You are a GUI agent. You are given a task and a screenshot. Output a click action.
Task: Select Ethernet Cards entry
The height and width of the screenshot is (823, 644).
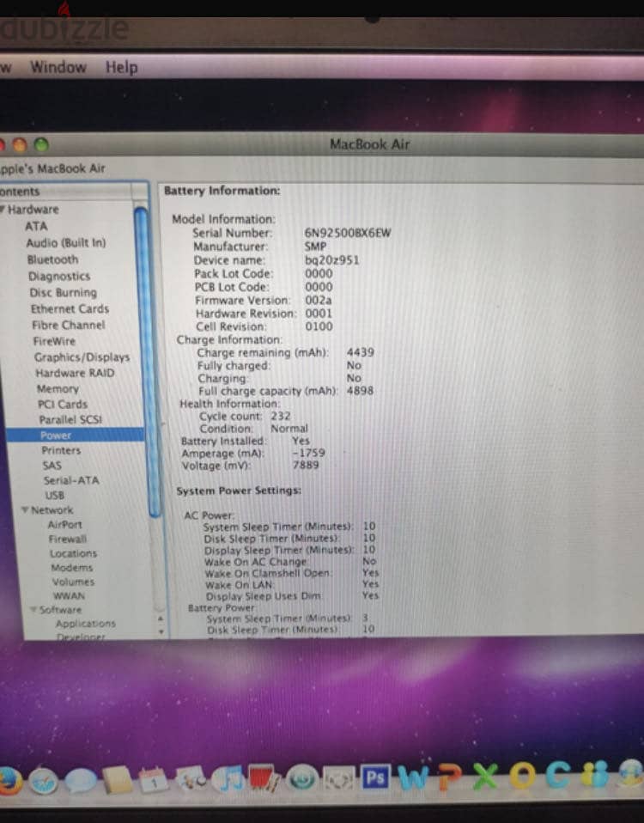(70, 308)
